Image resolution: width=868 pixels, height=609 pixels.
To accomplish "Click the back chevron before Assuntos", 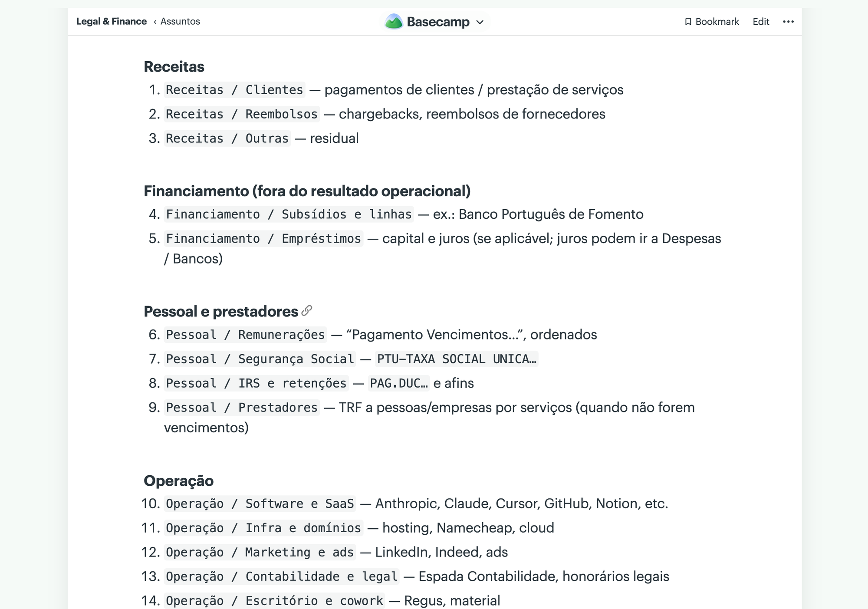I will click(155, 22).
